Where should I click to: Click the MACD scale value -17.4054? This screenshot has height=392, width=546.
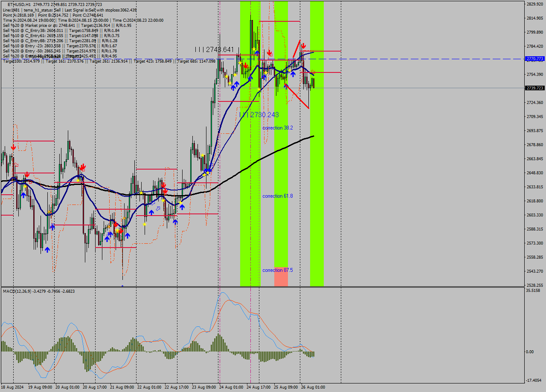pyautogui.click(x=534, y=380)
